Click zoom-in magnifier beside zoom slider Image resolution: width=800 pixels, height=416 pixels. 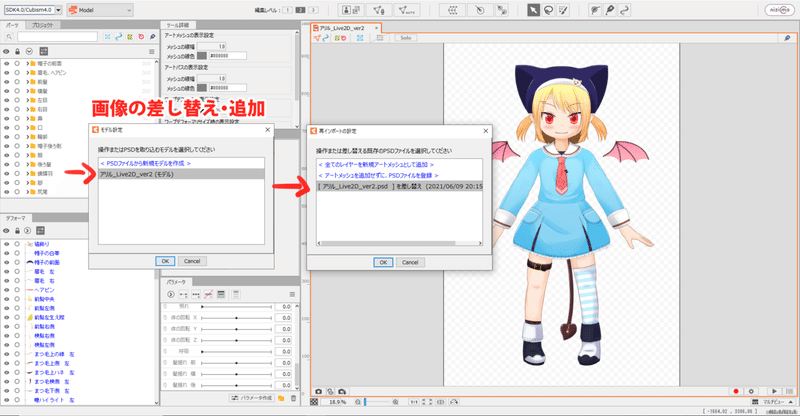click(x=395, y=402)
